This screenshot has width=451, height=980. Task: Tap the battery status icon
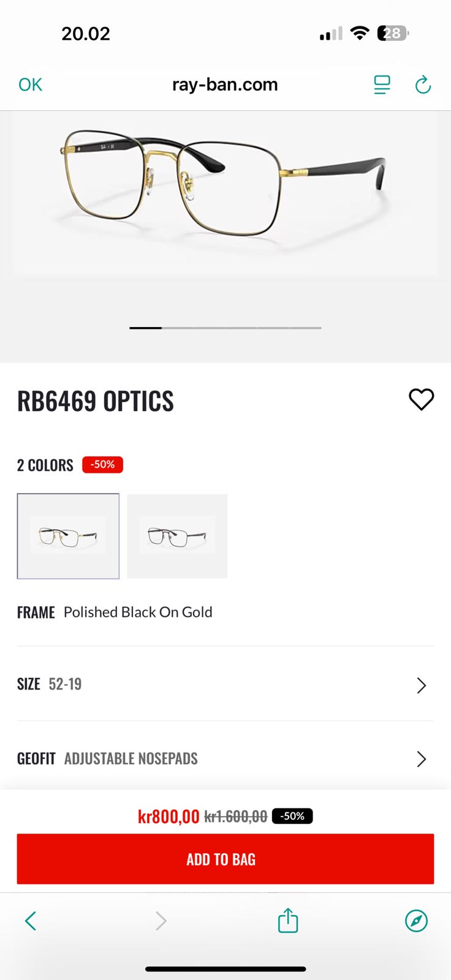click(x=393, y=33)
